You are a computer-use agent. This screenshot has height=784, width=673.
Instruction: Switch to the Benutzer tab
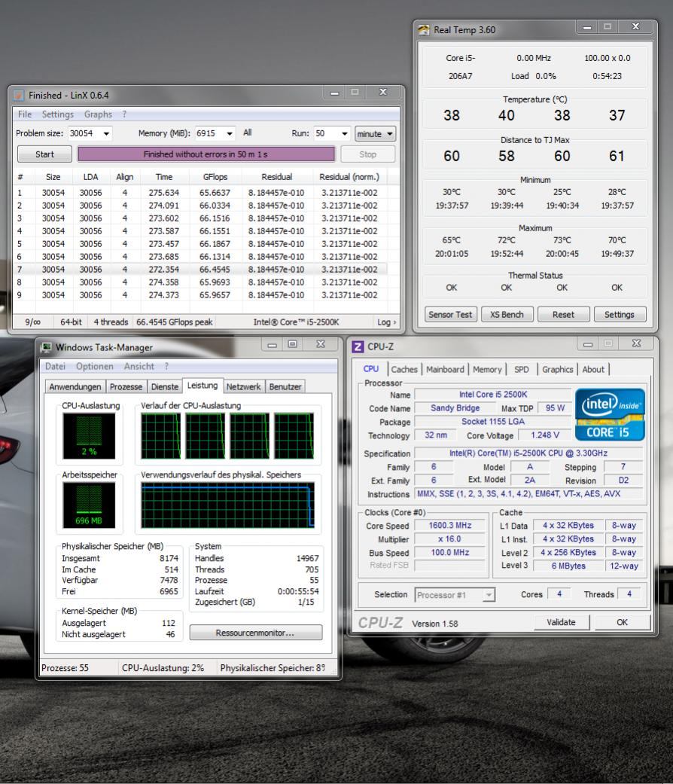coord(285,386)
